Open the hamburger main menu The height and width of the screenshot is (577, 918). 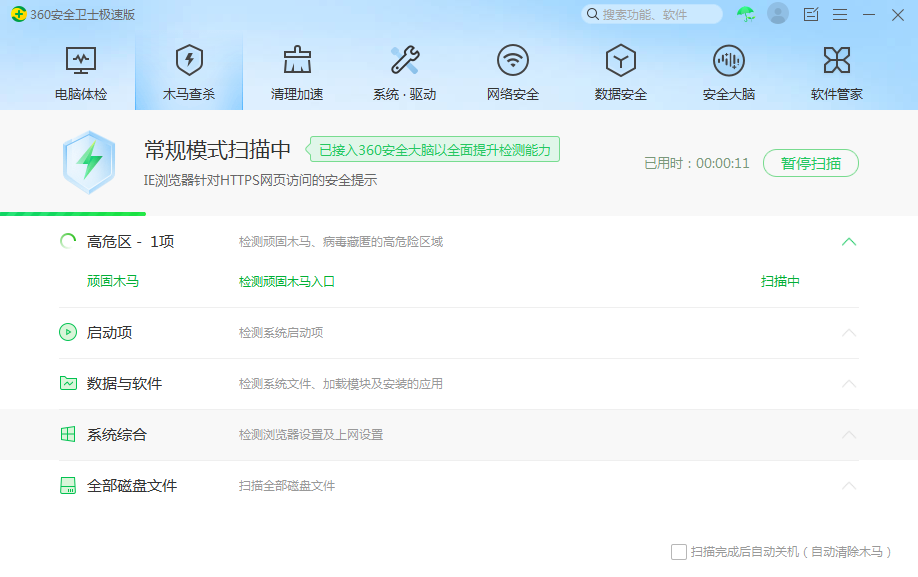(840, 15)
